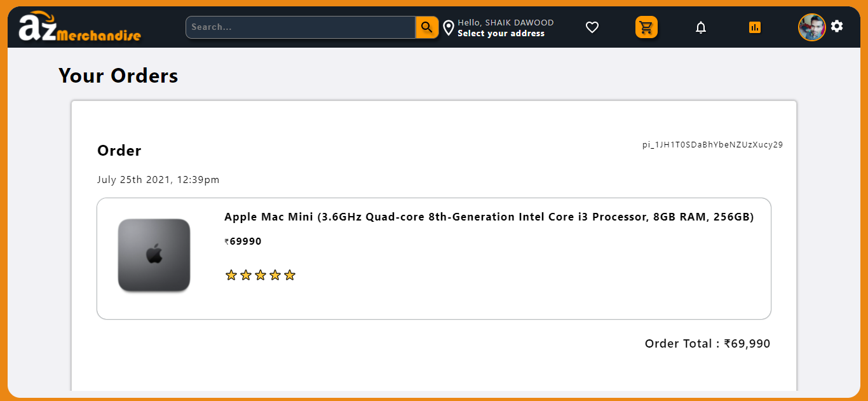Check notifications via the bell icon

(x=701, y=27)
